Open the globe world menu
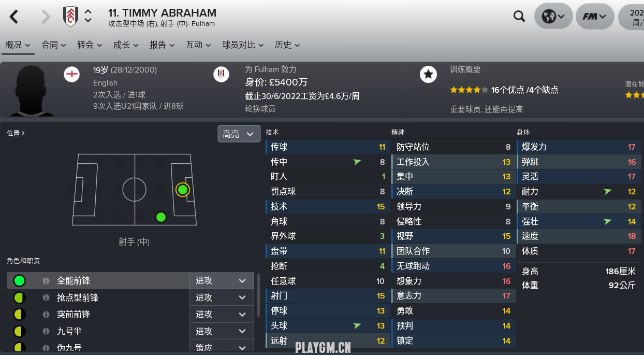Screen dimensions: 644x355 (x=553, y=17)
